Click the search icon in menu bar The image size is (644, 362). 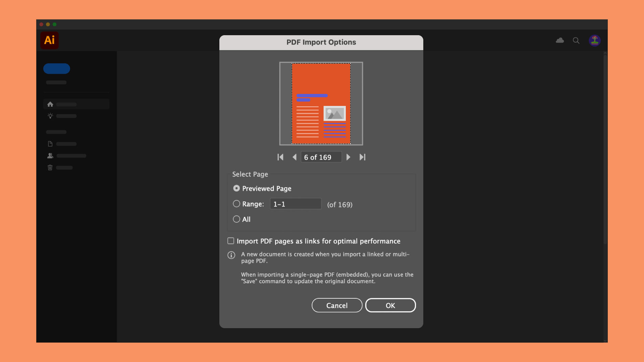click(x=576, y=40)
